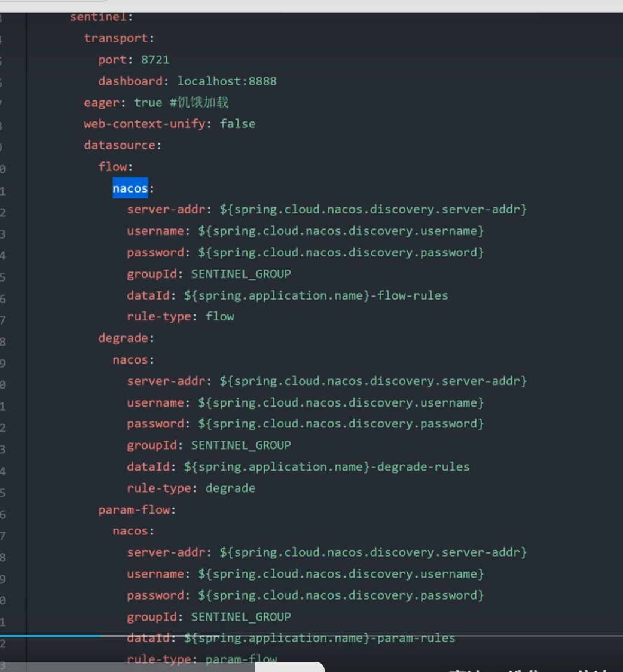Click the 'datasource:' line
Image resolution: width=623 pixels, height=672 pixels.
pos(123,145)
